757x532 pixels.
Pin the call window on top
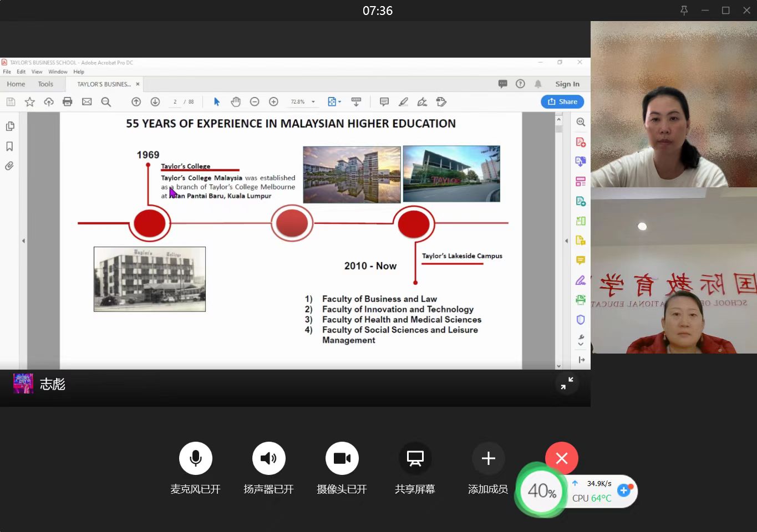pos(684,11)
